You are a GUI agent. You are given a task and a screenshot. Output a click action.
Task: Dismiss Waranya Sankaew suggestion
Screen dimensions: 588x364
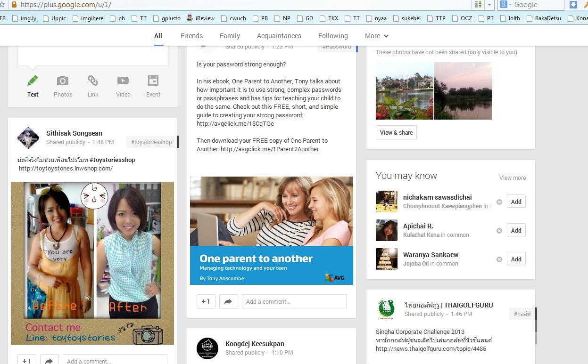click(499, 259)
